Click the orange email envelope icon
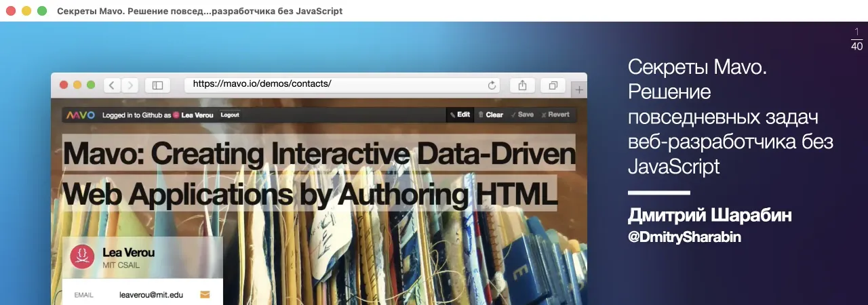The image size is (868, 305). tap(205, 295)
